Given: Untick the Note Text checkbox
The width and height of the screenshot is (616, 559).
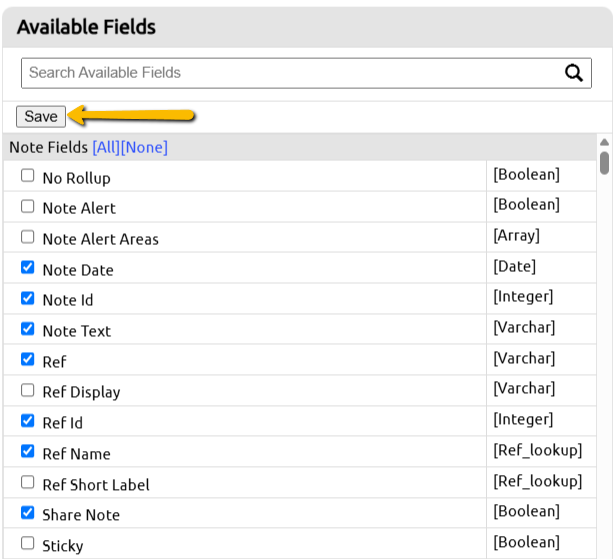Looking at the screenshot, I should pyautogui.click(x=28, y=328).
